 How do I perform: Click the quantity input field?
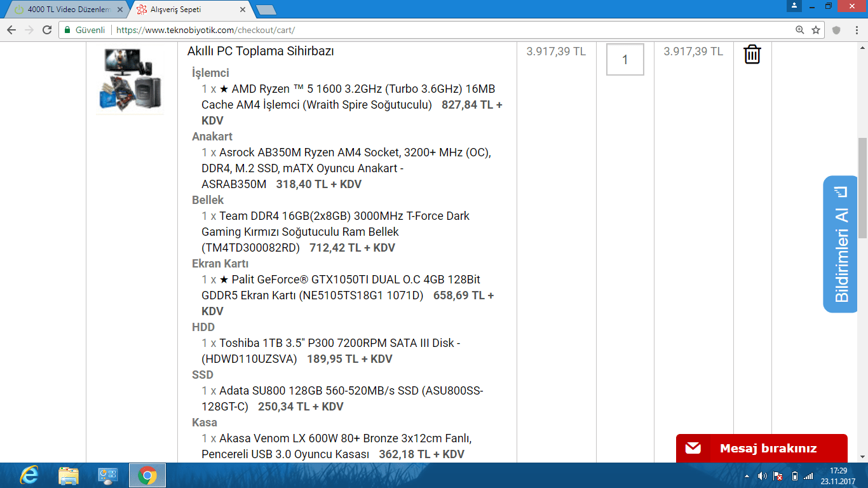625,60
